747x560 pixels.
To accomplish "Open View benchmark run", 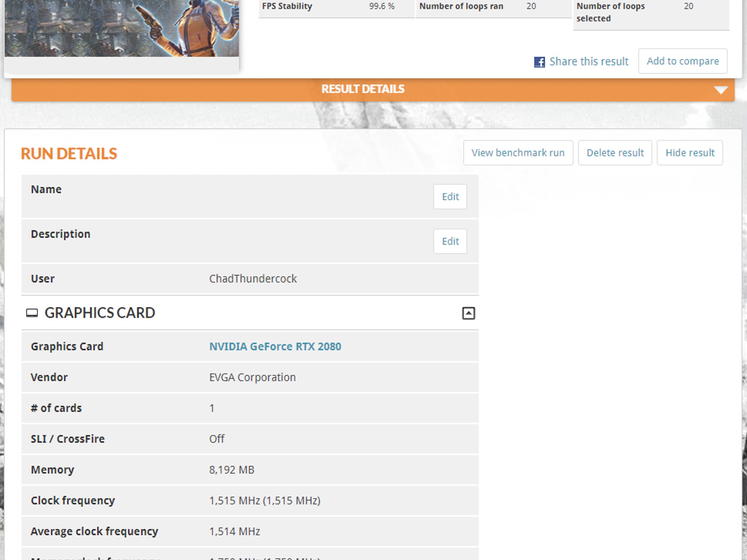I will [x=518, y=153].
